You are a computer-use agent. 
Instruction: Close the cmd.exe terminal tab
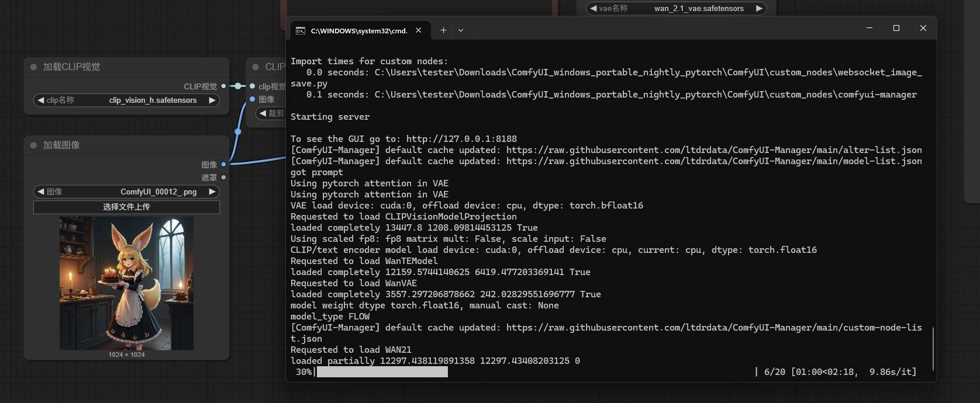point(419,30)
